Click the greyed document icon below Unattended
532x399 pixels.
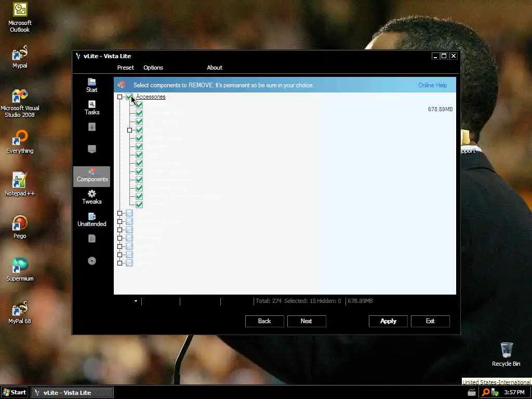coord(91,238)
